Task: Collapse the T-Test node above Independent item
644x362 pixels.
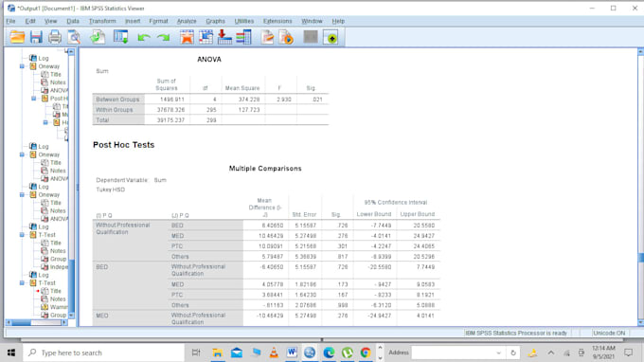Action: pos(22,235)
